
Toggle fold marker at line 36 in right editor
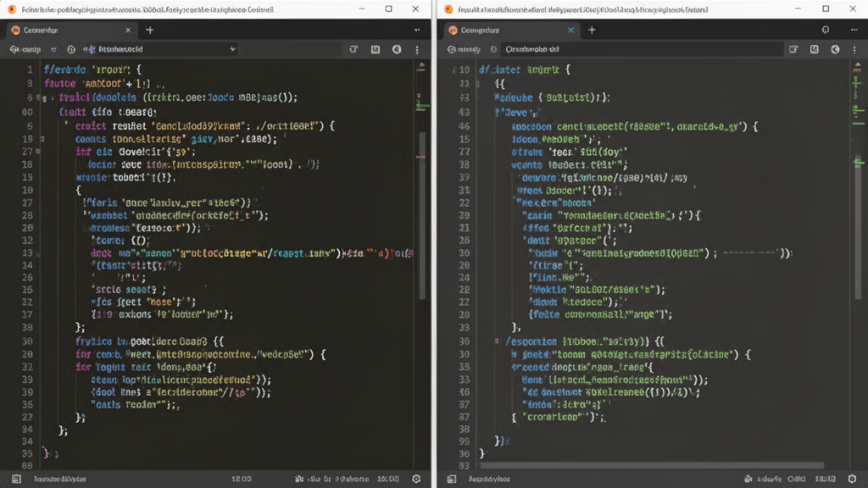[497, 341]
